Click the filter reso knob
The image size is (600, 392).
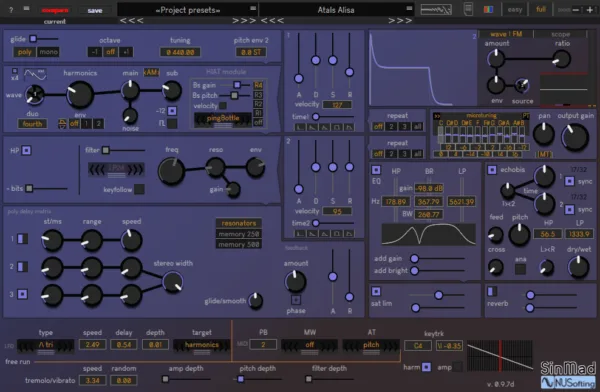point(215,167)
